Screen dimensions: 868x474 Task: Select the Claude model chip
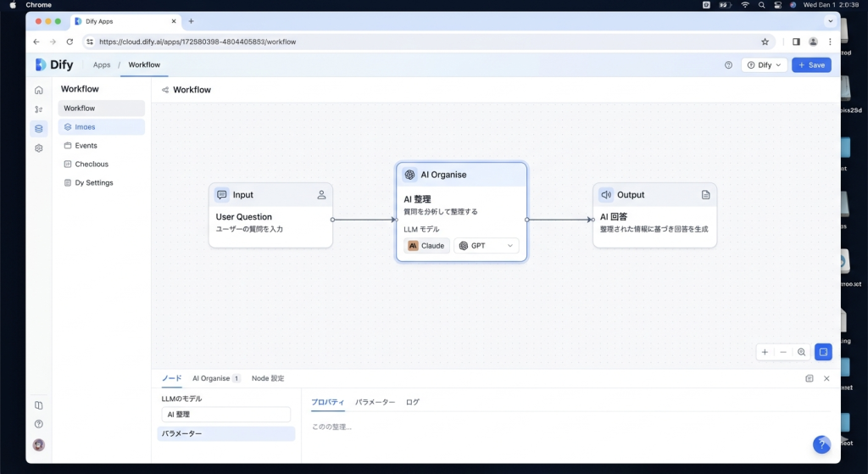pyautogui.click(x=426, y=246)
